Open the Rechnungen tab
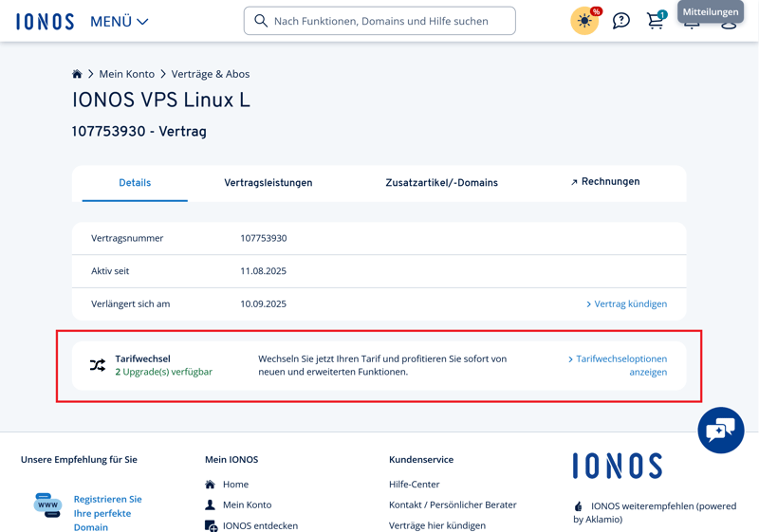The height and width of the screenshot is (532, 759). coord(604,182)
